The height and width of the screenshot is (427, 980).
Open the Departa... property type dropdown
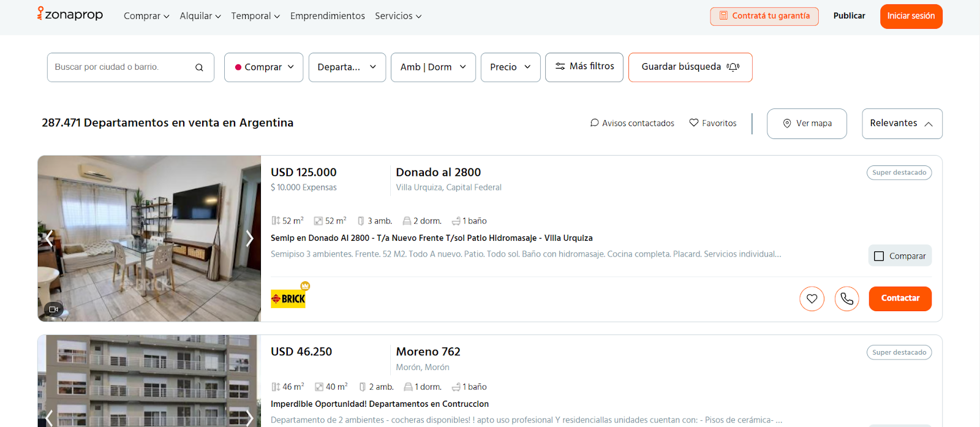tap(347, 67)
